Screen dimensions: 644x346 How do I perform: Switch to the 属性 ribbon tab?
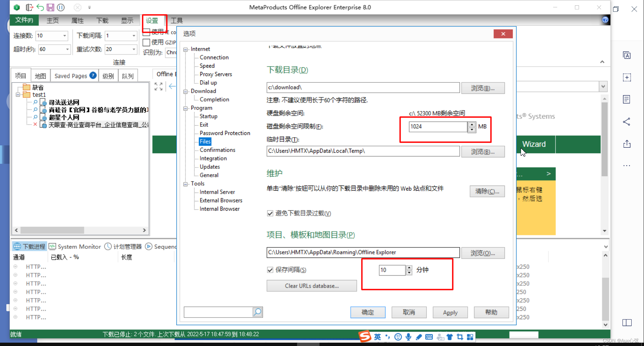point(77,20)
